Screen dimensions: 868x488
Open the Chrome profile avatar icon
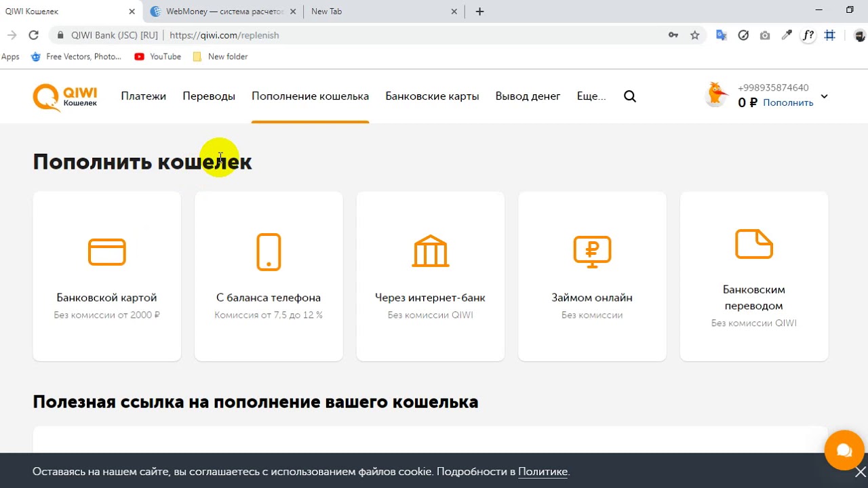[x=860, y=35]
